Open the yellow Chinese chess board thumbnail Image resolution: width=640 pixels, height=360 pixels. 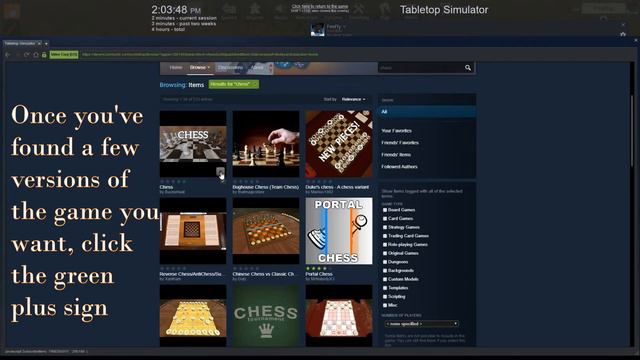[x=193, y=316]
